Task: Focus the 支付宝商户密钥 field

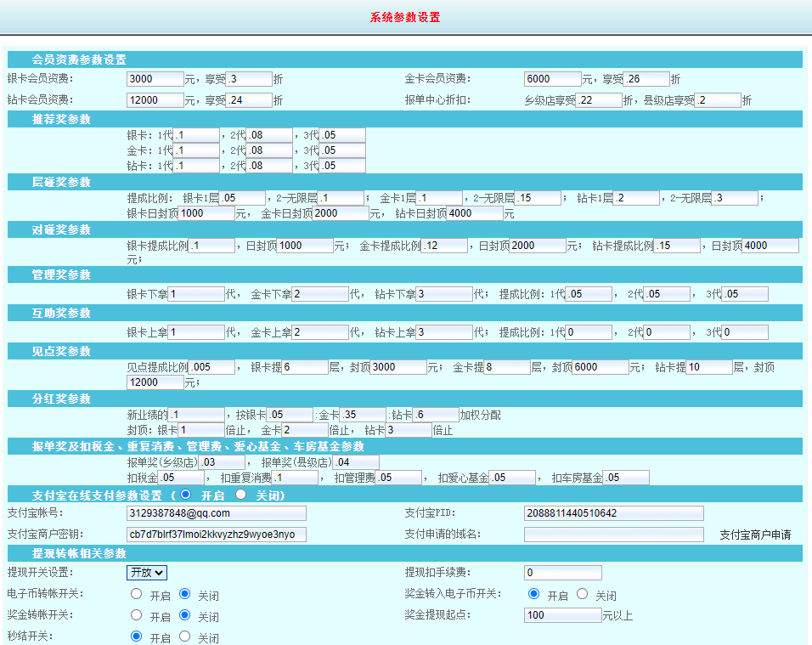Action: [216, 535]
